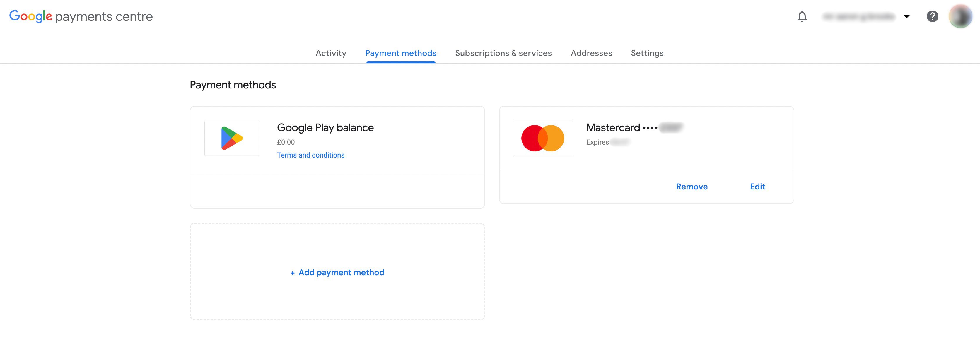
Task: Open the notifications bell
Action: pyautogui.click(x=802, y=16)
